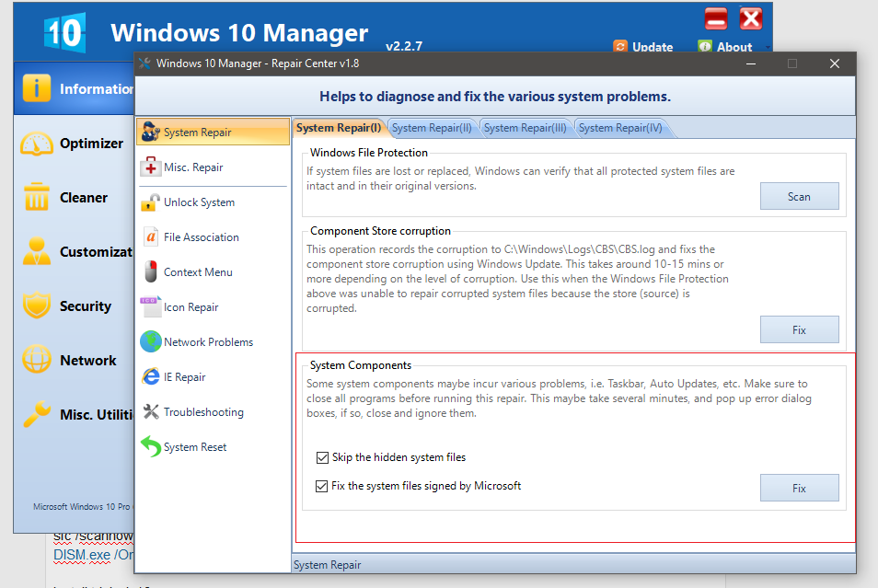Viewport: 878px width, 588px height.
Task: Click the 'Windows File Protection' group title
Action: click(x=368, y=153)
